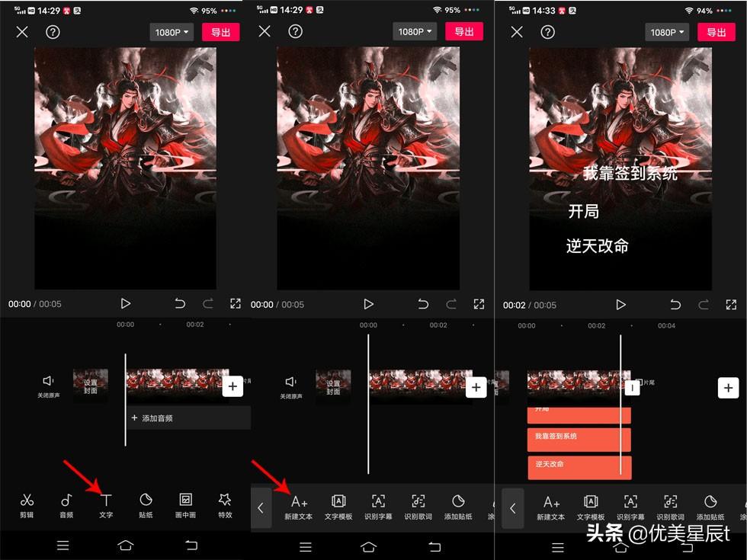
Task: Select 我靠签到系统 text in the preview
Action: tap(630, 173)
